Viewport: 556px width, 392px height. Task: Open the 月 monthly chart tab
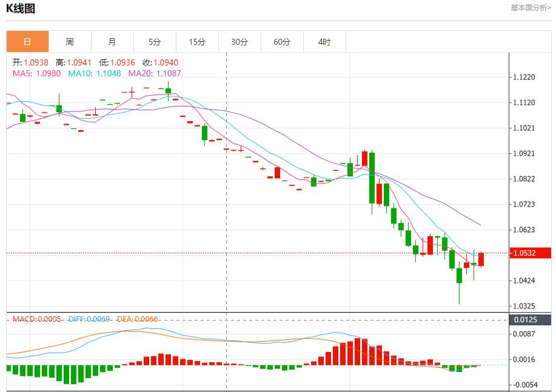[x=112, y=42]
